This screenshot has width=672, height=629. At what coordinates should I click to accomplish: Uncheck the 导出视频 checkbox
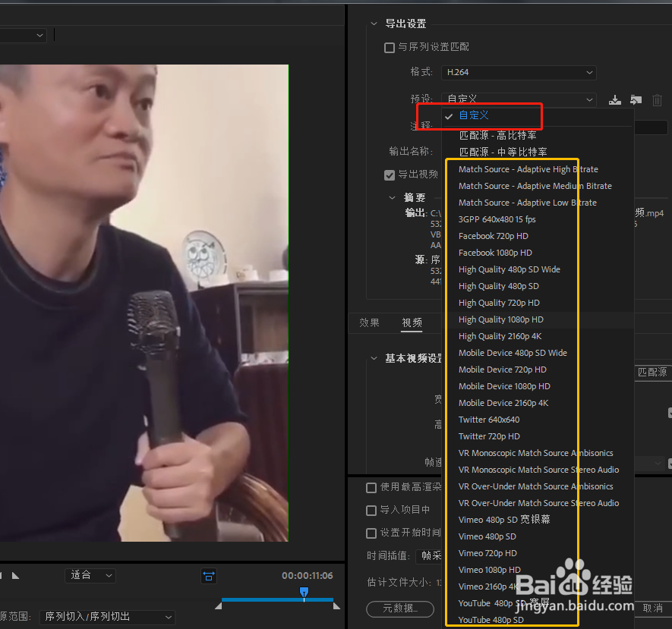coord(389,175)
